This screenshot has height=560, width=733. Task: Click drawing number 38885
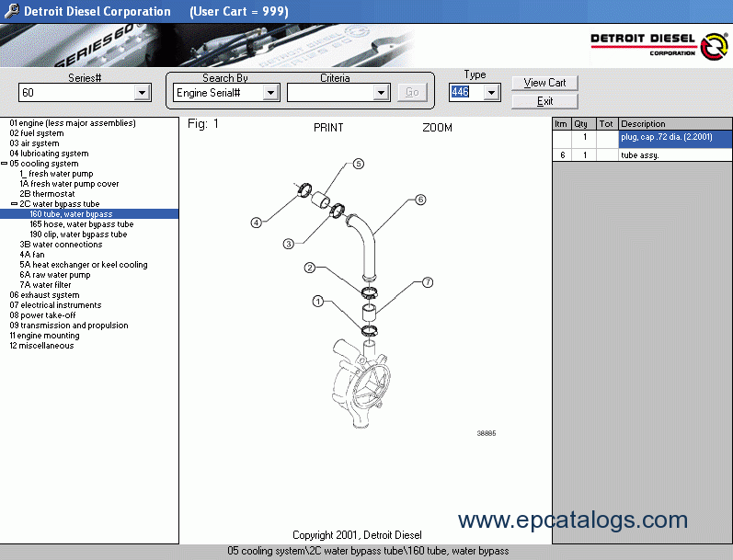[x=487, y=433]
